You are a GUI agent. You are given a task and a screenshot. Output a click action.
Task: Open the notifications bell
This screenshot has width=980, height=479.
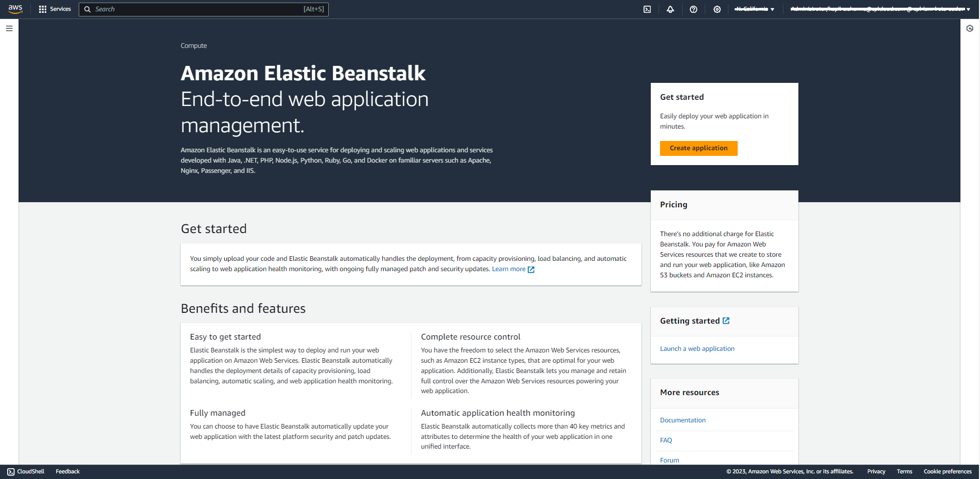coord(670,9)
